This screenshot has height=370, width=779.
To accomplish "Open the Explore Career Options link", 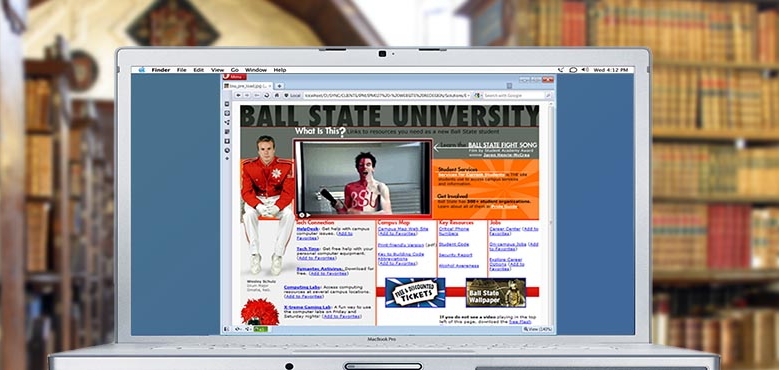I will coord(506,262).
